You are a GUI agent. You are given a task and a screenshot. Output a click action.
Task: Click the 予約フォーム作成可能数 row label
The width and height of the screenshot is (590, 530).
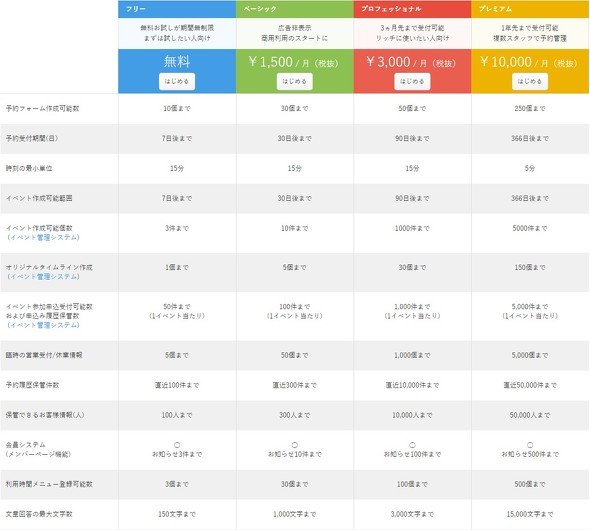(x=43, y=109)
